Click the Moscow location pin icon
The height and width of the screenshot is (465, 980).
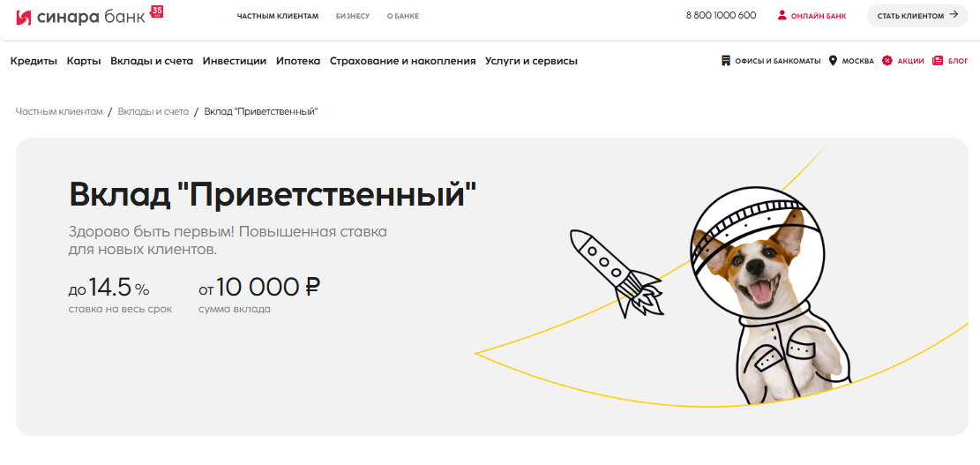(833, 61)
